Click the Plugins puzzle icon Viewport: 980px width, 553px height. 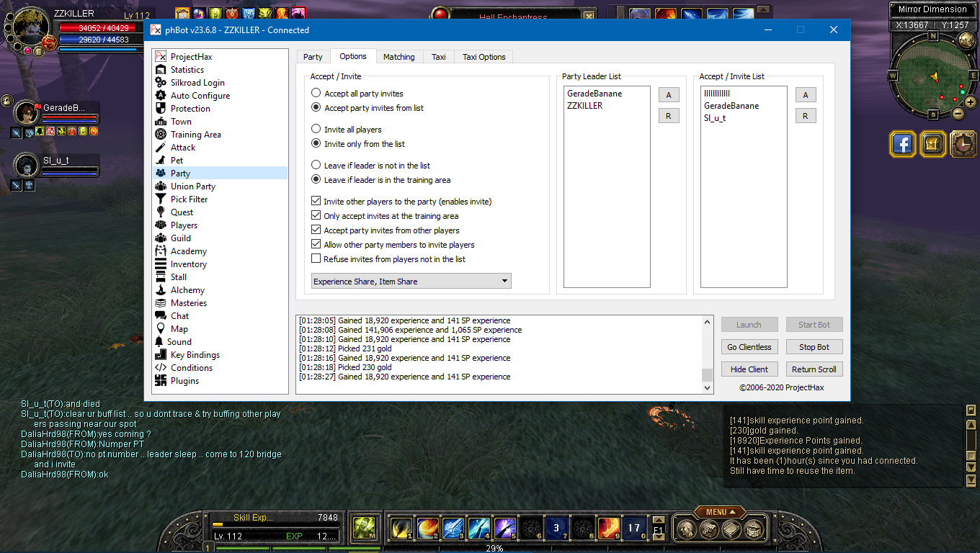coord(161,381)
